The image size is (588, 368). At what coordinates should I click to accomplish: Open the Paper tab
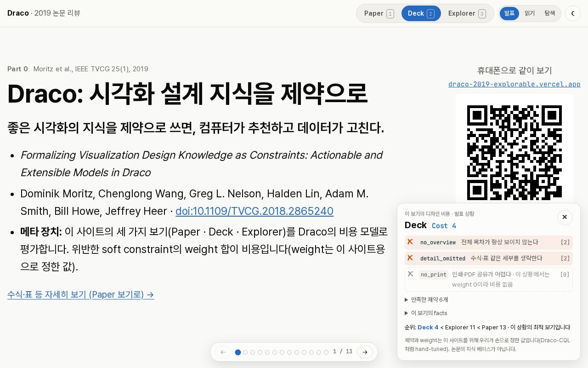[x=379, y=13]
